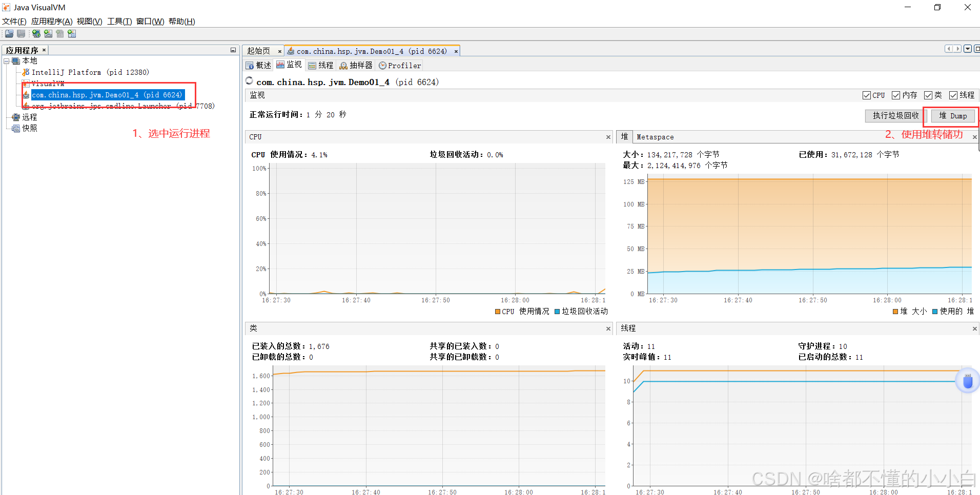Close the CPU chart panel
The image size is (980, 495).
(608, 137)
